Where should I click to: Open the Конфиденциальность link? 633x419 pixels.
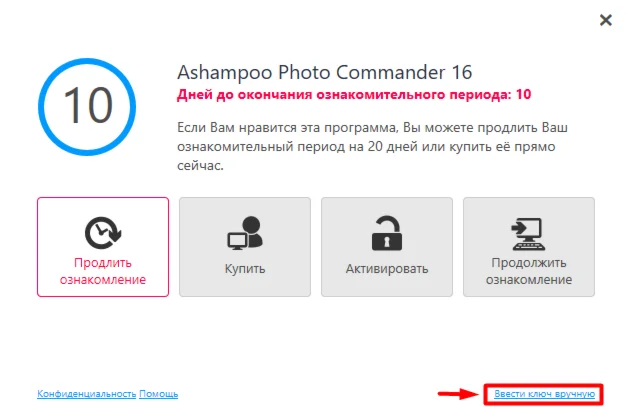click(86, 394)
